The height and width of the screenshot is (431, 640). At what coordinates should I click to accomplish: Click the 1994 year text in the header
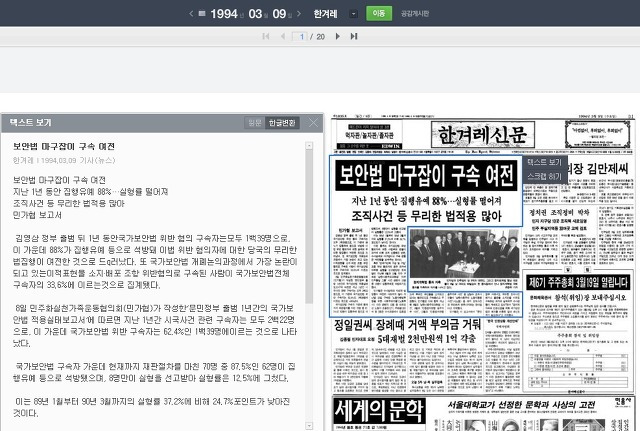coord(224,14)
